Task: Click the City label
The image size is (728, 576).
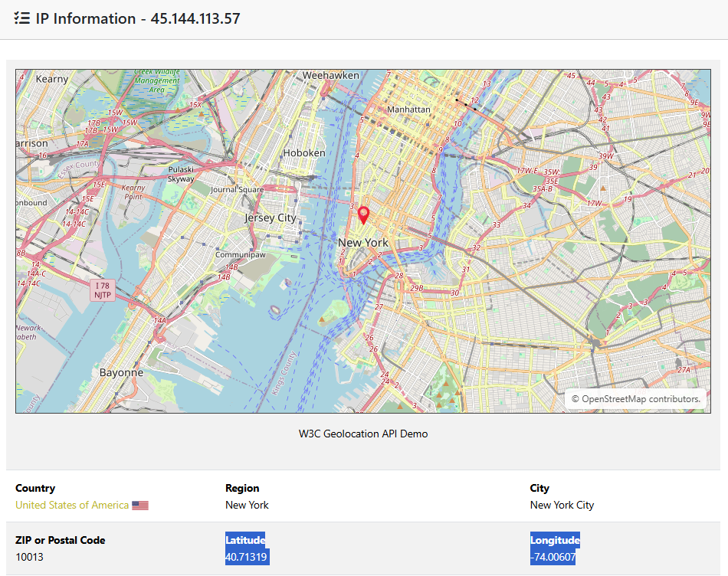Action: tap(539, 488)
